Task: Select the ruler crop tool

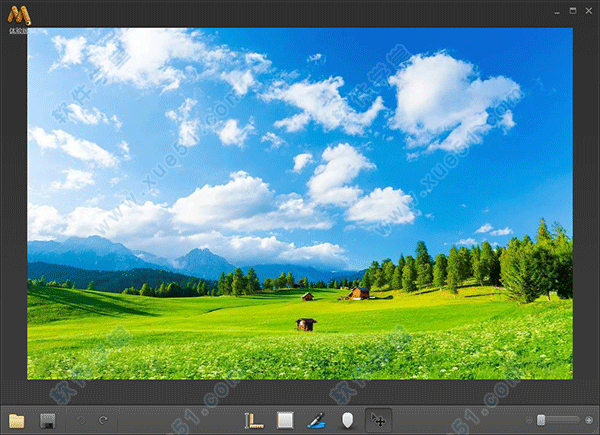Action: (254, 420)
